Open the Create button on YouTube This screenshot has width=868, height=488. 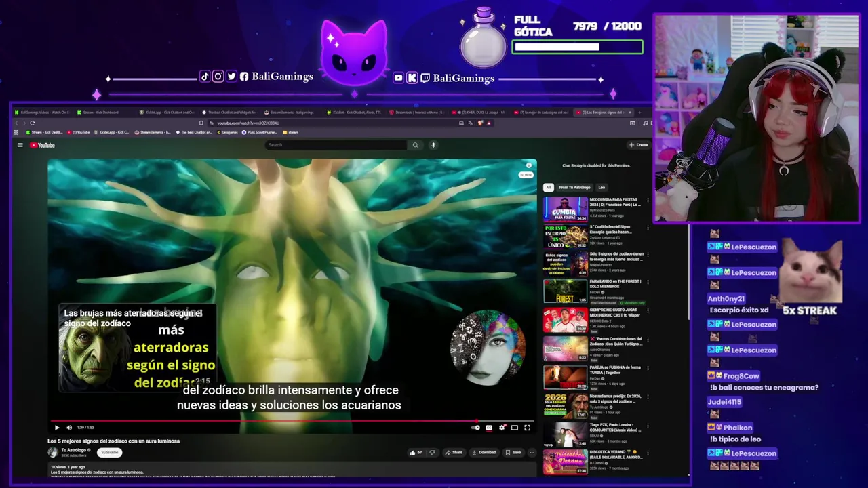click(x=638, y=145)
